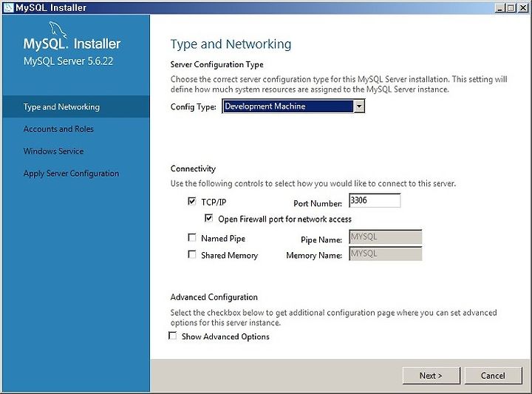Click the Memory Name field

point(386,254)
